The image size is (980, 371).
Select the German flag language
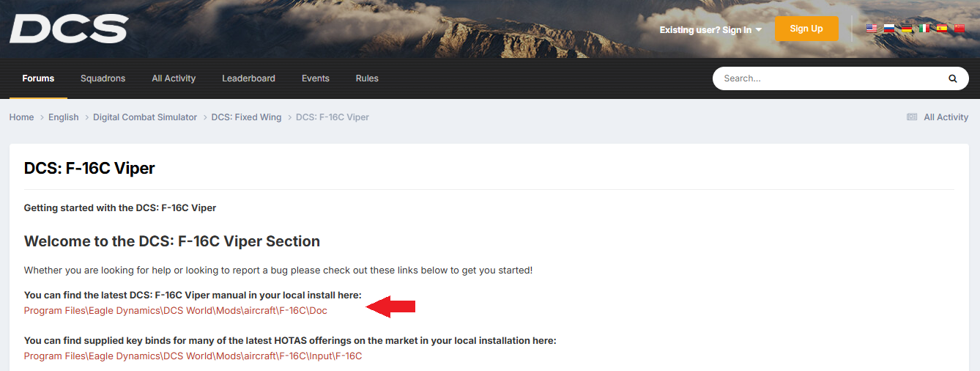point(907,29)
